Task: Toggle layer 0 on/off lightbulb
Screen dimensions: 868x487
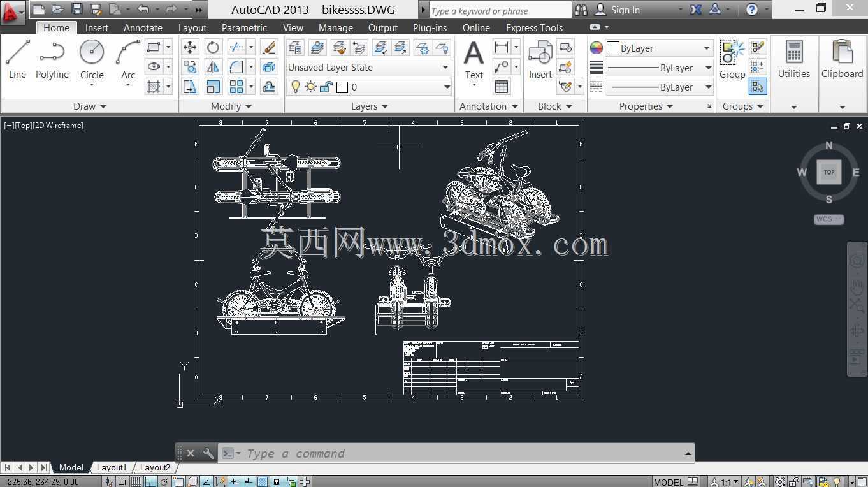Action: [x=295, y=87]
